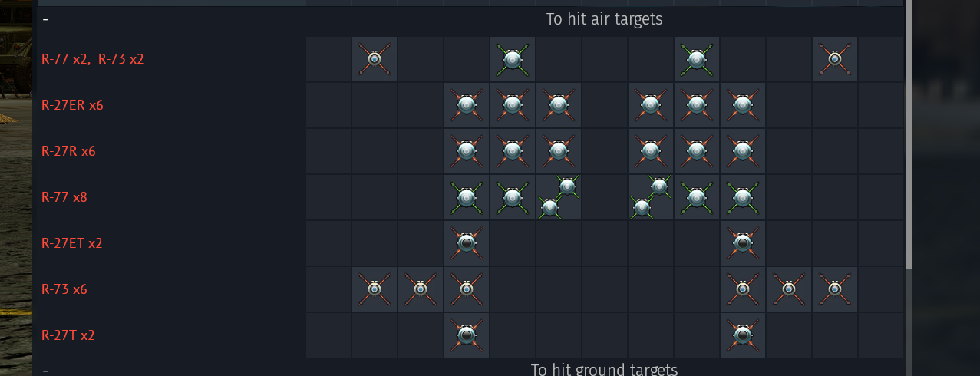
Task: Click the rightmost missile icon in R-27T x2 row
Action: pos(743,335)
